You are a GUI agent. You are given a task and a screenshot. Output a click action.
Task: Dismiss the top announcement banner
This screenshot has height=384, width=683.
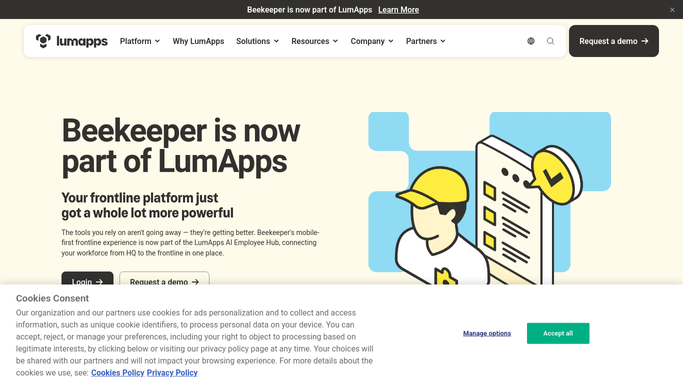[672, 10]
